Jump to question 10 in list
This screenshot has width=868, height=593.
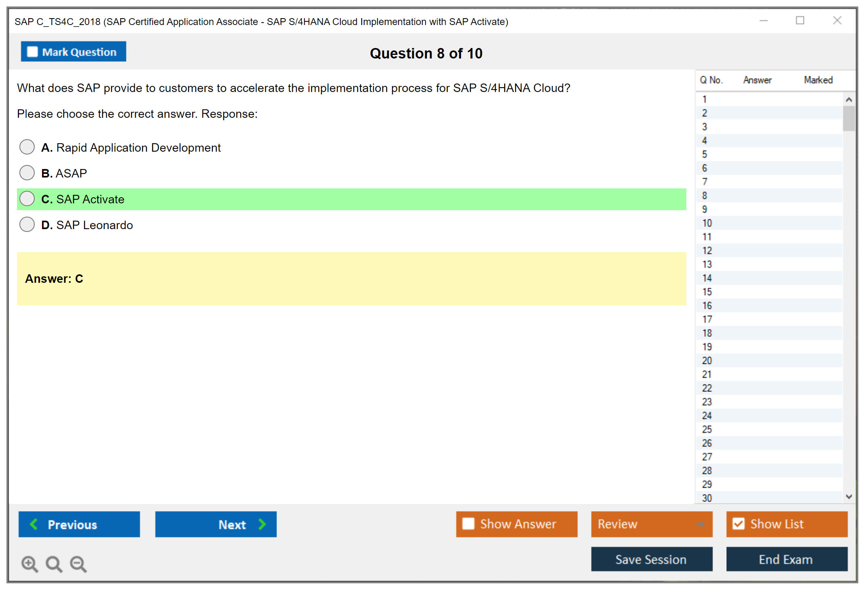[x=707, y=223]
